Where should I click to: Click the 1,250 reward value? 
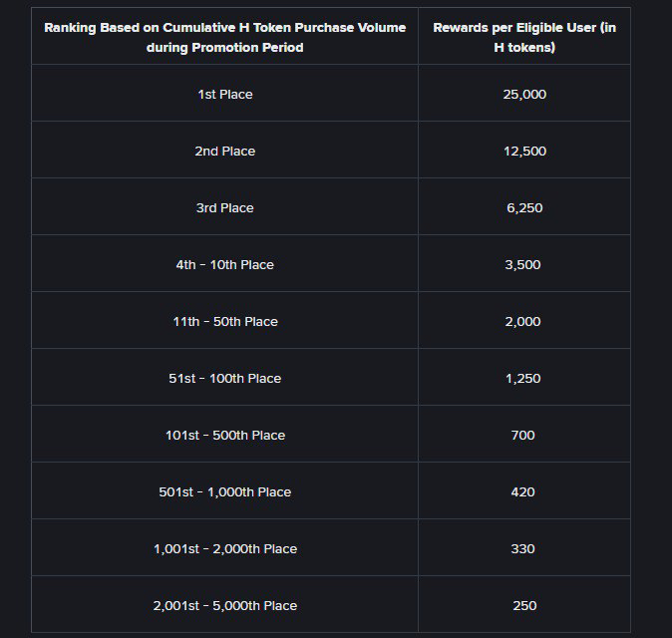point(522,379)
